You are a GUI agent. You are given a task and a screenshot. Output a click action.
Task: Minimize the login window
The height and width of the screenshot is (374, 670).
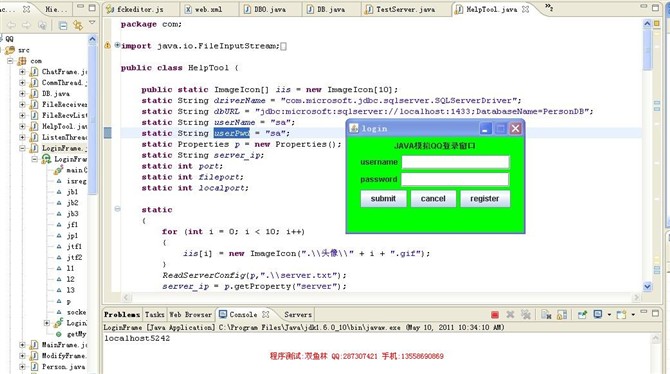[485, 129]
